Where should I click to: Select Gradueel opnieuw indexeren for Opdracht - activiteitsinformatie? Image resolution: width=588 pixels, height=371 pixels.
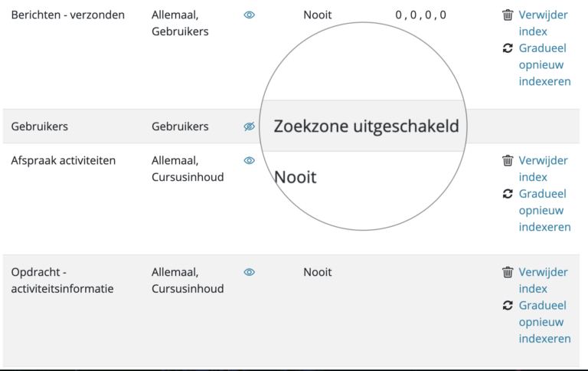(x=545, y=322)
